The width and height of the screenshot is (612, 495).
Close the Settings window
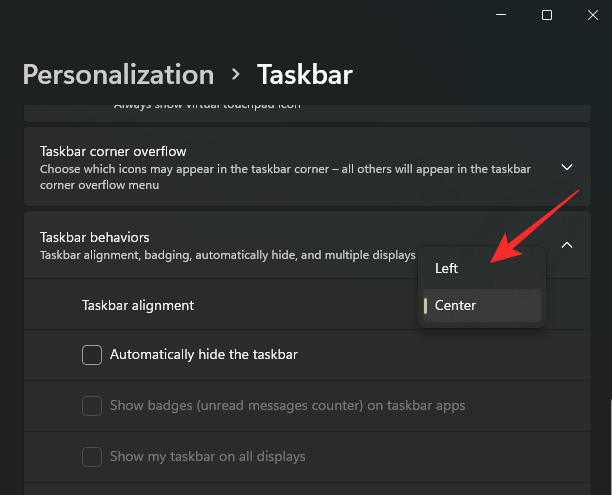point(593,15)
